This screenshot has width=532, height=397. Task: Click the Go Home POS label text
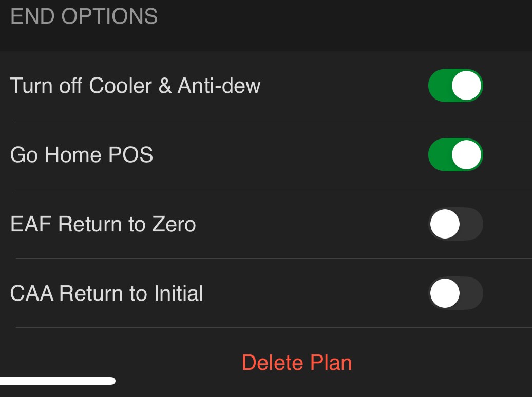[x=82, y=155]
